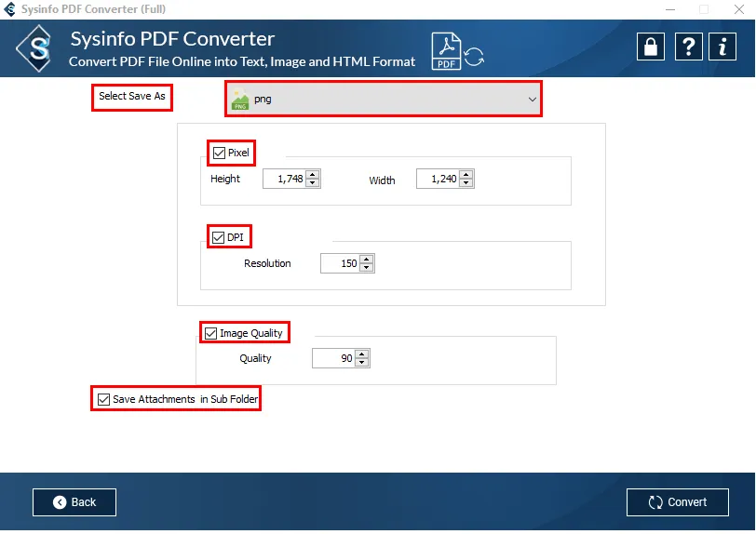The height and width of the screenshot is (534, 756).
Task: Open the help question mark icon
Action: (689, 47)
